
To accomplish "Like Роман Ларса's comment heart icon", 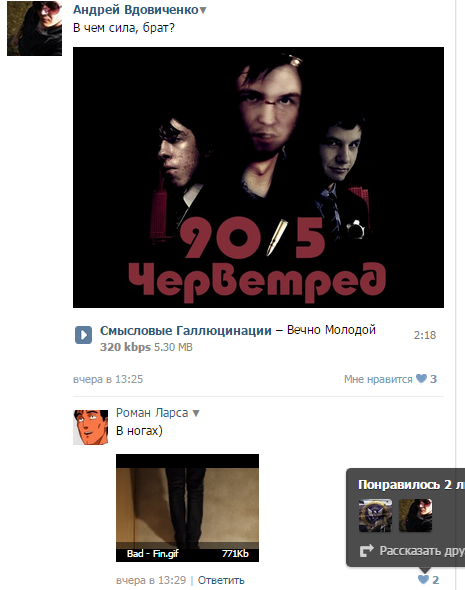I will [423, 579].
